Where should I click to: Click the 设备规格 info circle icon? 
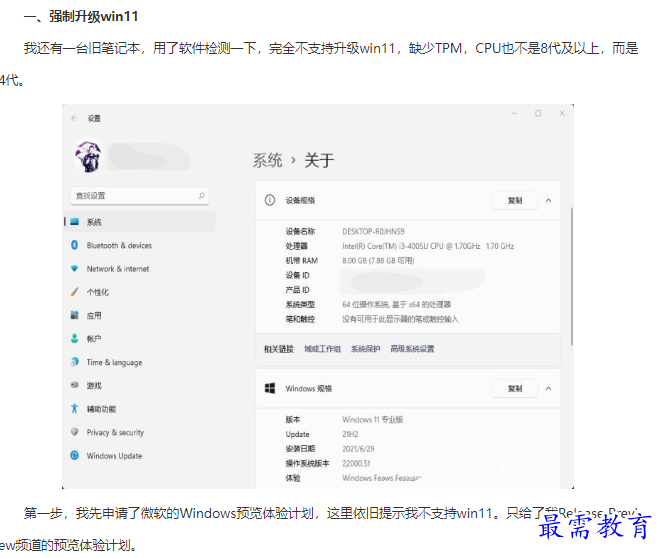pos(270,200)
